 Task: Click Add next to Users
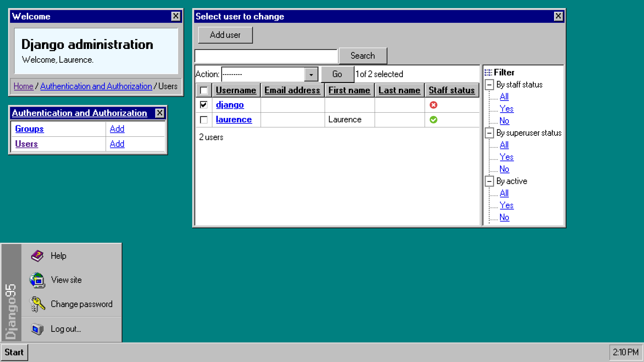point(117,144)
